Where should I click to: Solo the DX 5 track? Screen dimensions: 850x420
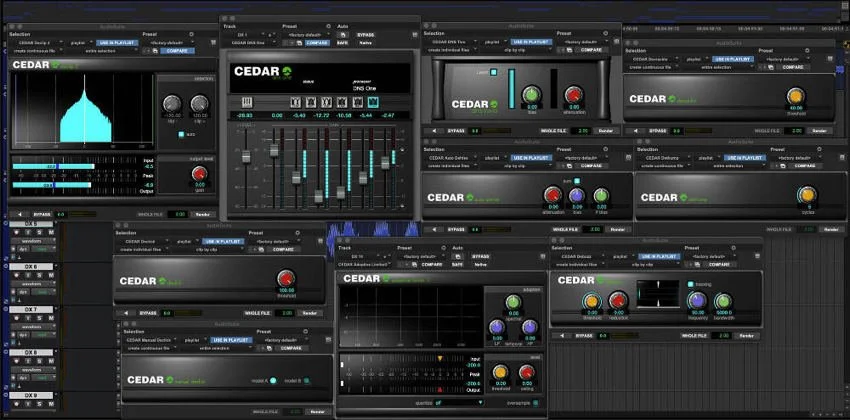click(40, 232)
